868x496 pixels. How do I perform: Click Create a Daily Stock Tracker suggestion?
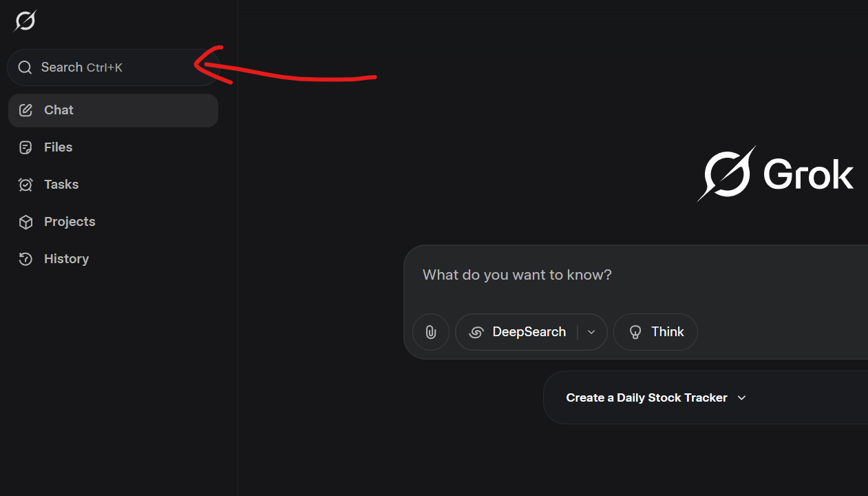click(x=706, y=397)
